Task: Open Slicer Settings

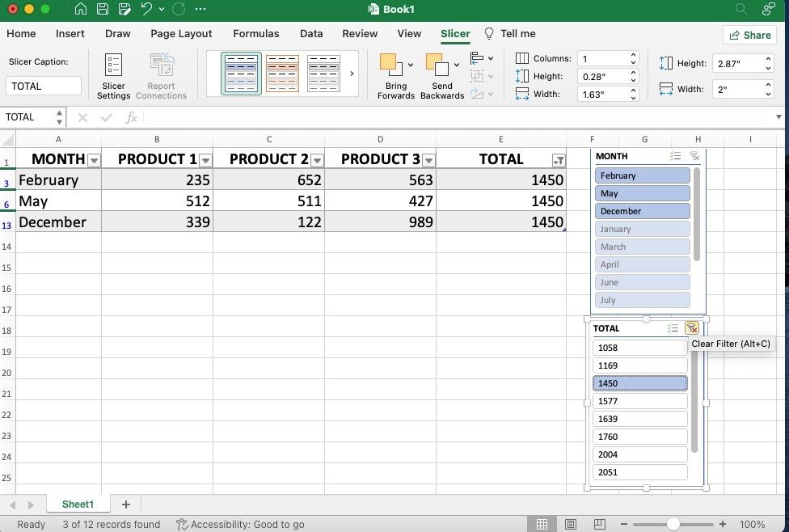Action: pyautogui.click(x=113, y=76)
